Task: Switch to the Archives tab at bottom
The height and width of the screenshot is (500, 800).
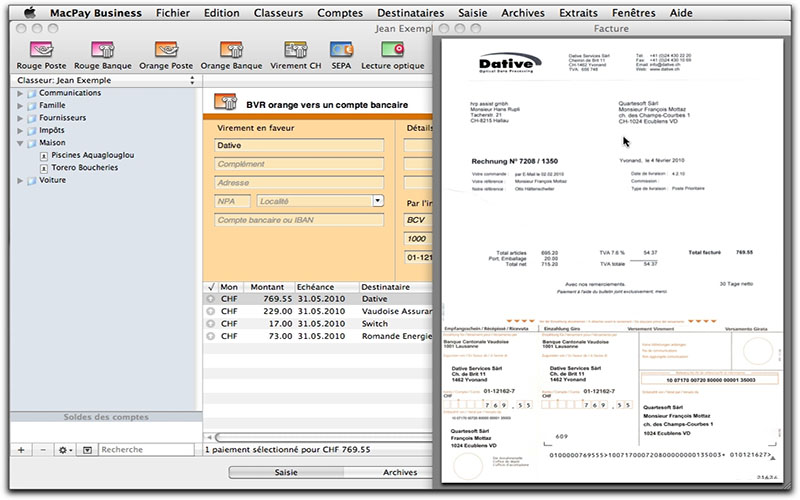Action: [x=400, y=472]
